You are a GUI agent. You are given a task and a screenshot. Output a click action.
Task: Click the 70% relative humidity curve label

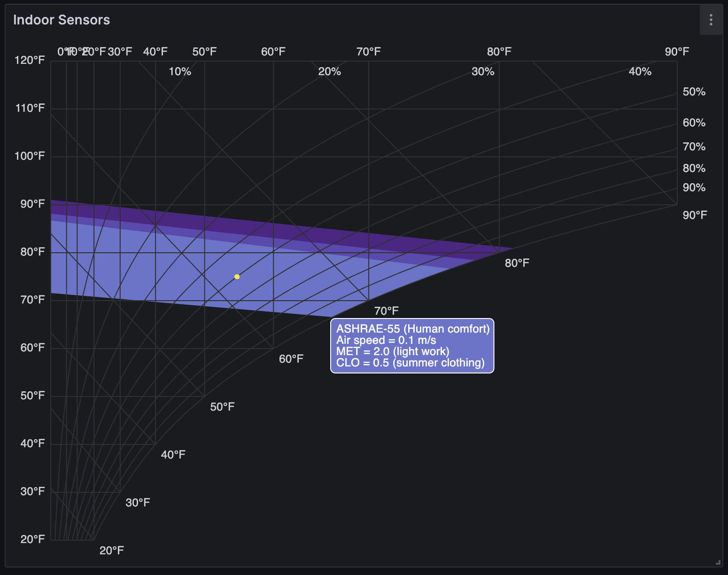pyautogui.click(x=694, y=147)
